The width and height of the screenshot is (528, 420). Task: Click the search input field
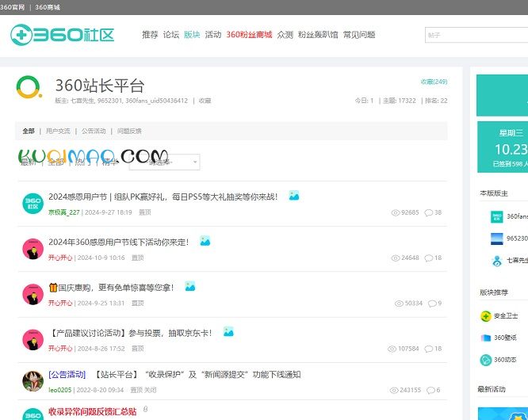coord(476,35)
